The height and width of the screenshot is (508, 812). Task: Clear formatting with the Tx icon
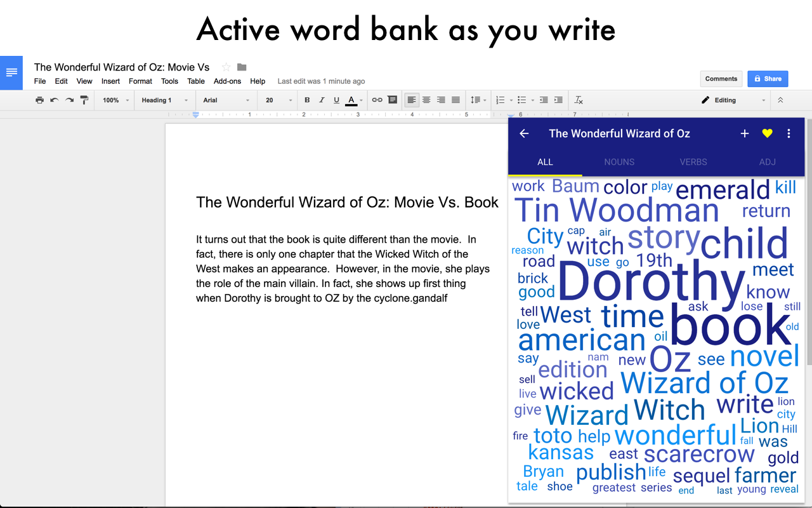[578, 100]
